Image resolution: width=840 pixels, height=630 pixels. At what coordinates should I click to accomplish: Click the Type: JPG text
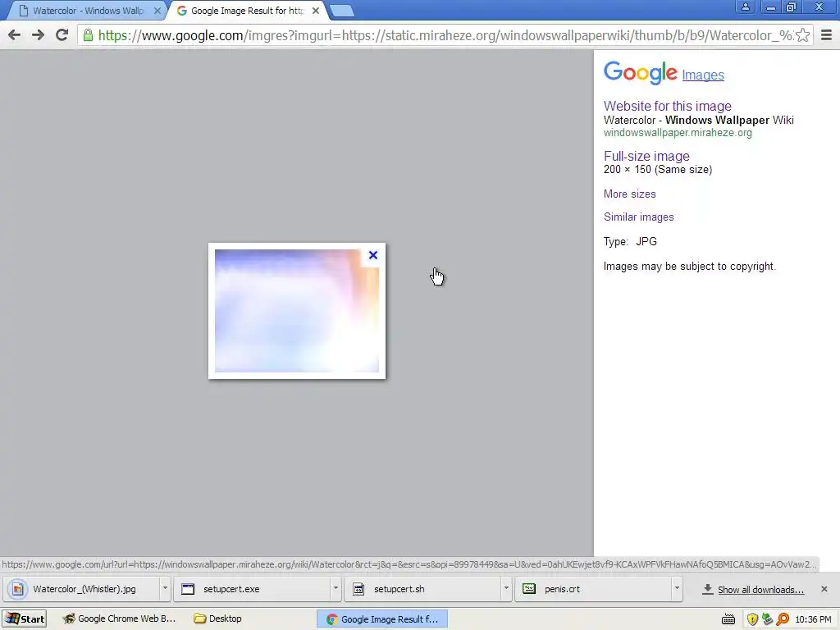click(631, 242)
